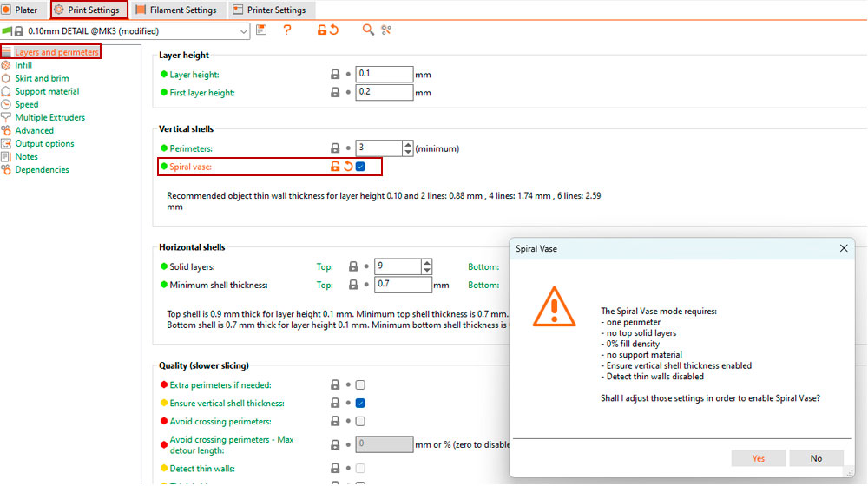
Task: Click the orange question mark help icon
Action: (287, 30)
